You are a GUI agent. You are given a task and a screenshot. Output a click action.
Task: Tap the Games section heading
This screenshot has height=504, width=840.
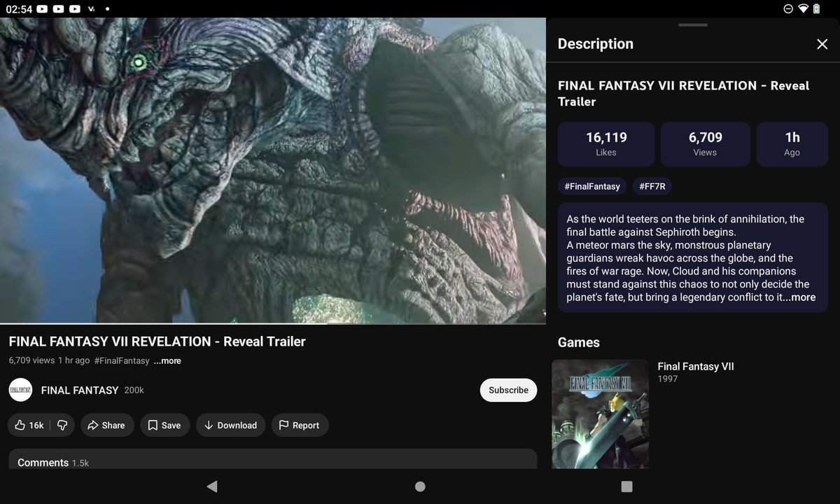(579, 342)
